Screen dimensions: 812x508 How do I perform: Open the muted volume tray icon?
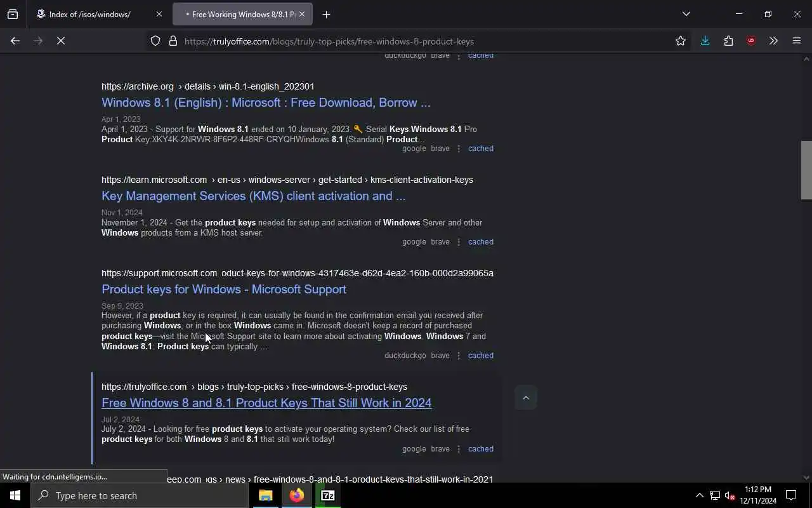pos(730,495)
